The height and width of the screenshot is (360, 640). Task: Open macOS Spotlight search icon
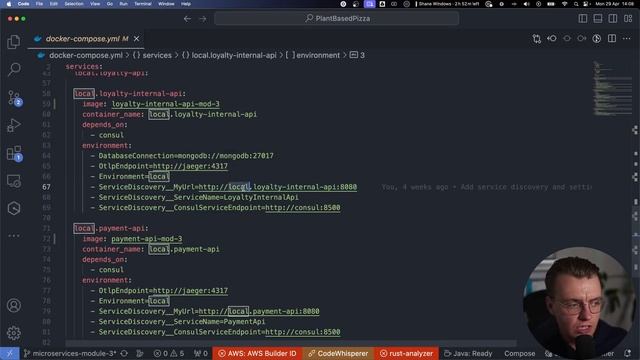point(576,4)
